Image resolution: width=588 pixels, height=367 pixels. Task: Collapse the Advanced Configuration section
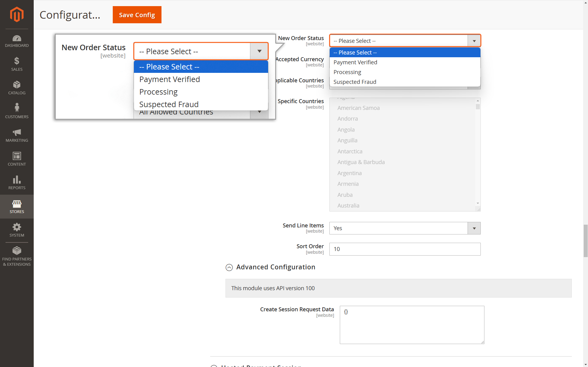(229, 268)
